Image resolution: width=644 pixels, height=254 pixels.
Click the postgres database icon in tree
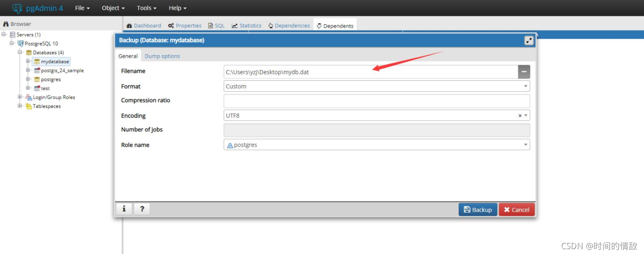[37, 79]
